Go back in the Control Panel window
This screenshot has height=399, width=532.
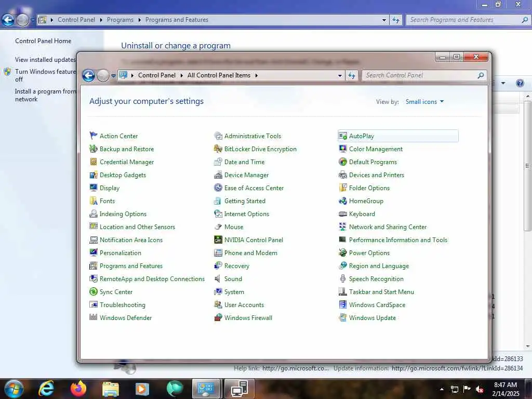click(x=88, y=75)
